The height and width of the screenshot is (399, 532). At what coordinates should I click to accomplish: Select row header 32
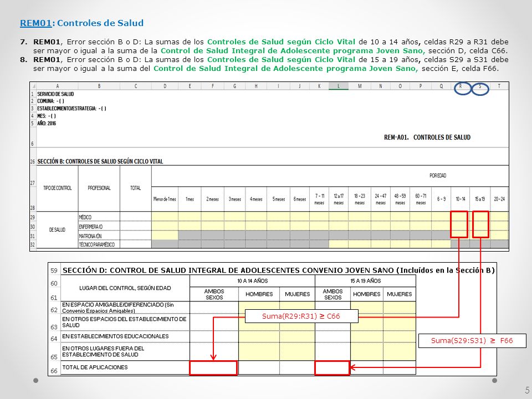coord(33,244)
